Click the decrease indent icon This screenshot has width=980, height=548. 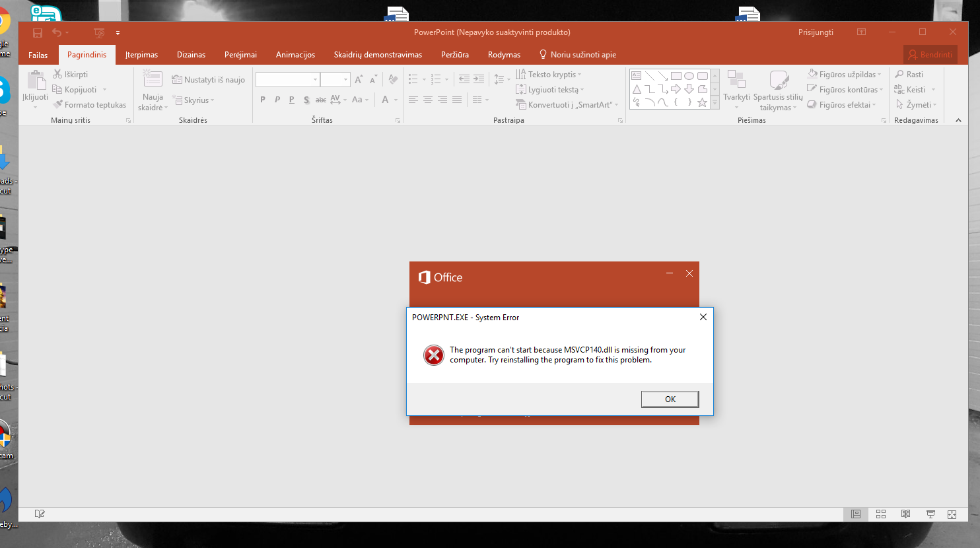464,79
